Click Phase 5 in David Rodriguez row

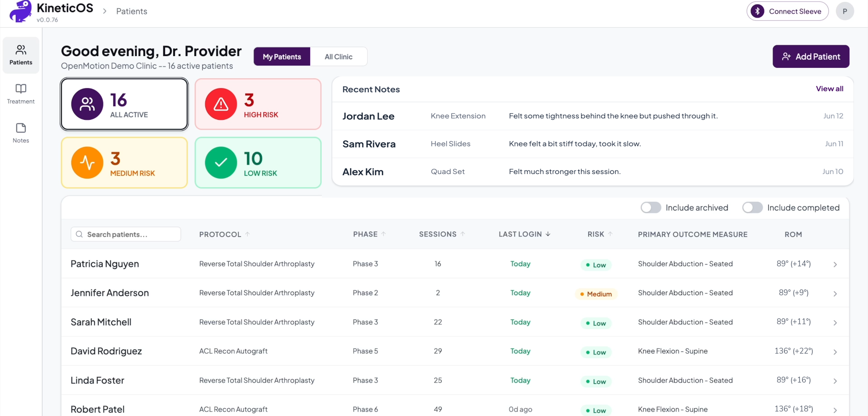pos(365,351)
